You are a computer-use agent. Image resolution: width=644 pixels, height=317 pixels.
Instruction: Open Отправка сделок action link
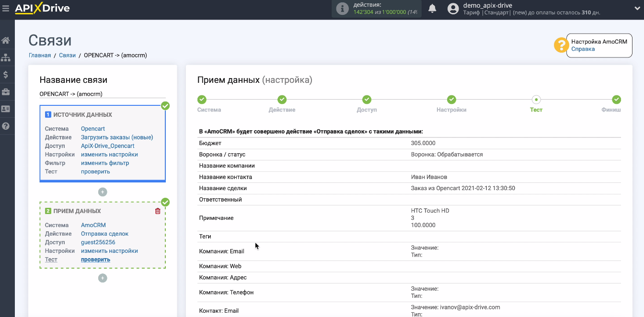click(x=104, y=234)
